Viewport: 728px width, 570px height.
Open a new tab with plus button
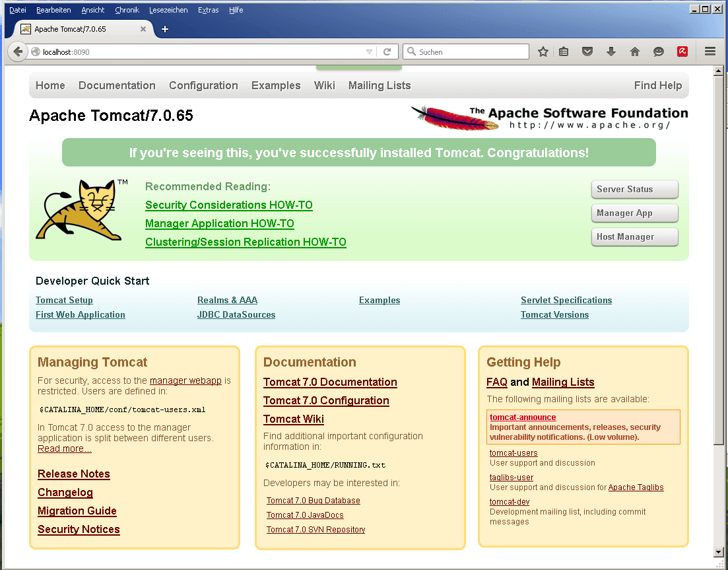point(165,29)
